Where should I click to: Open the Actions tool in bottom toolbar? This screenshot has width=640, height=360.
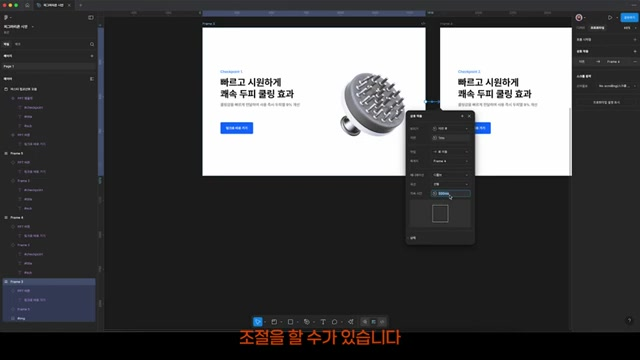coord(351,322)
